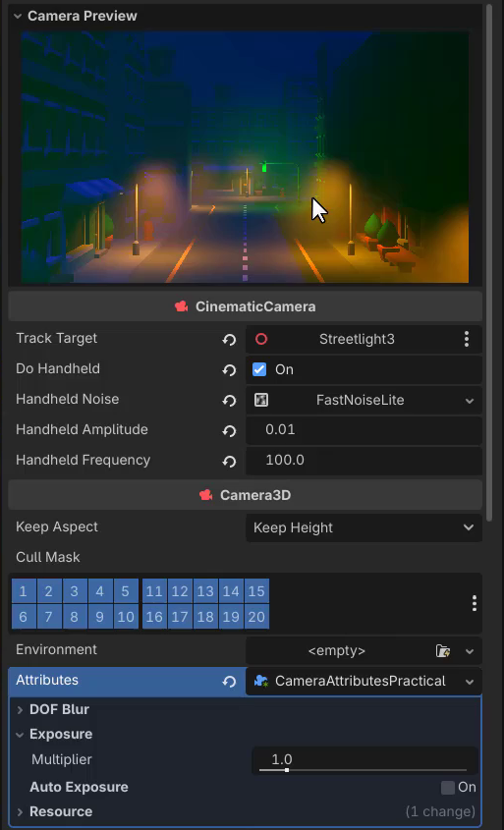Click the camera preview street scene image
This screenshot has height=830, width=504.
click(245, 157)
